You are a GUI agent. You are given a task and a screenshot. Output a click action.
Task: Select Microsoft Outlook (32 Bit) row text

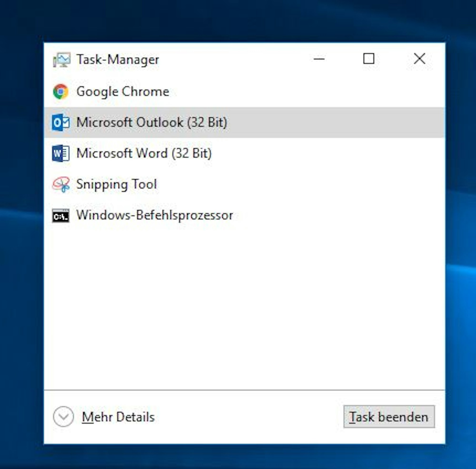point(152,122)
